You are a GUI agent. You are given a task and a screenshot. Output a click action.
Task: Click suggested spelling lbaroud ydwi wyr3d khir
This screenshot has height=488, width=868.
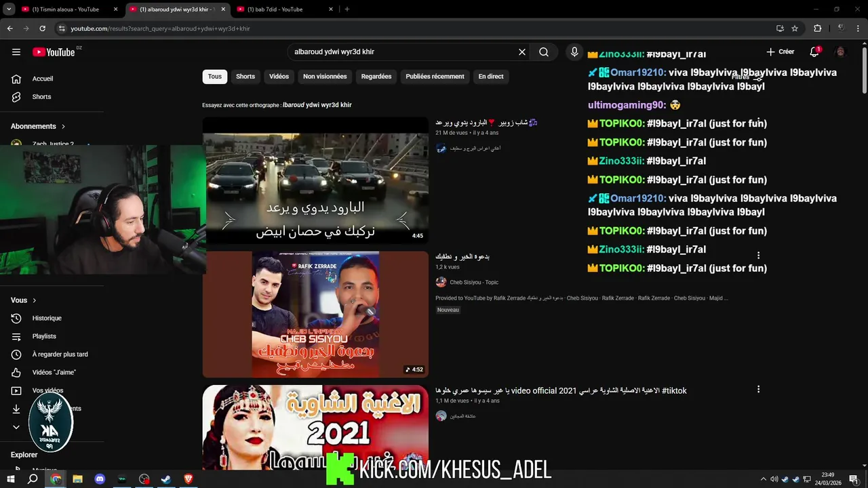pyautogui.click(x=317, y=105)
